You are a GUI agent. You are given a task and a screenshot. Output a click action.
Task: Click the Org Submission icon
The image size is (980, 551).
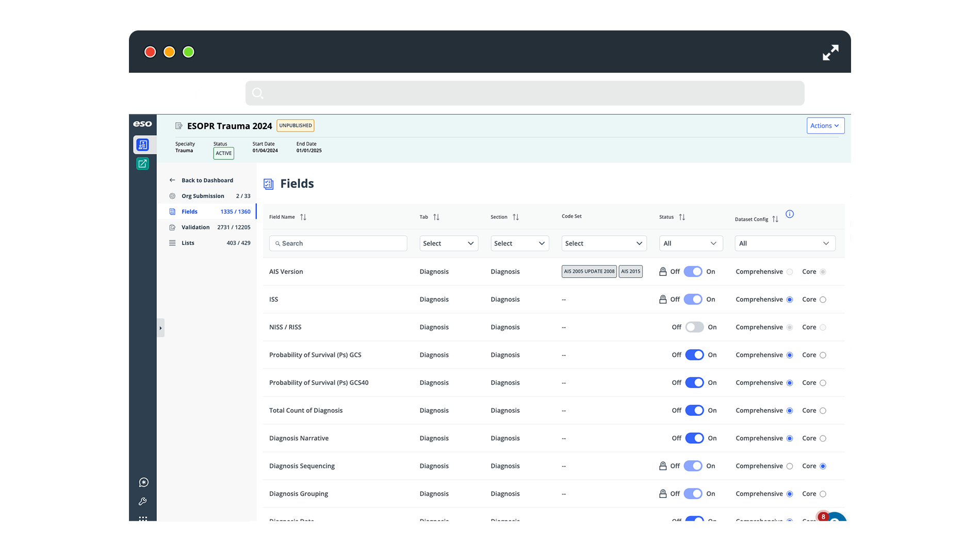click(172, 196)
